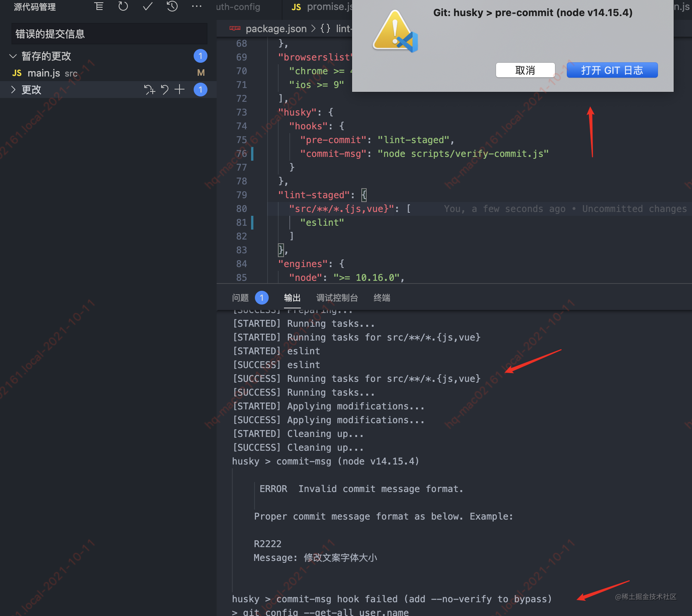This screenshot has width=692, height=616.
Task: Click package.json in the breadcrumb
Action: point(276,29)
